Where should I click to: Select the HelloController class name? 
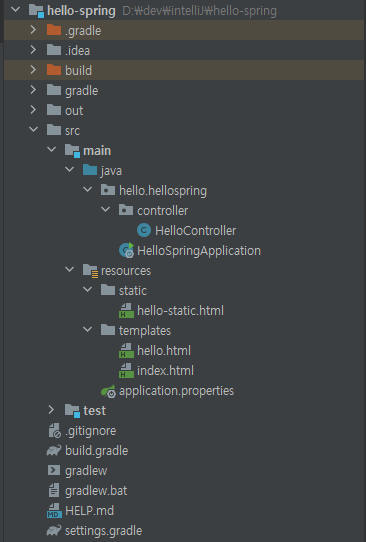click(x=195, y=231)
